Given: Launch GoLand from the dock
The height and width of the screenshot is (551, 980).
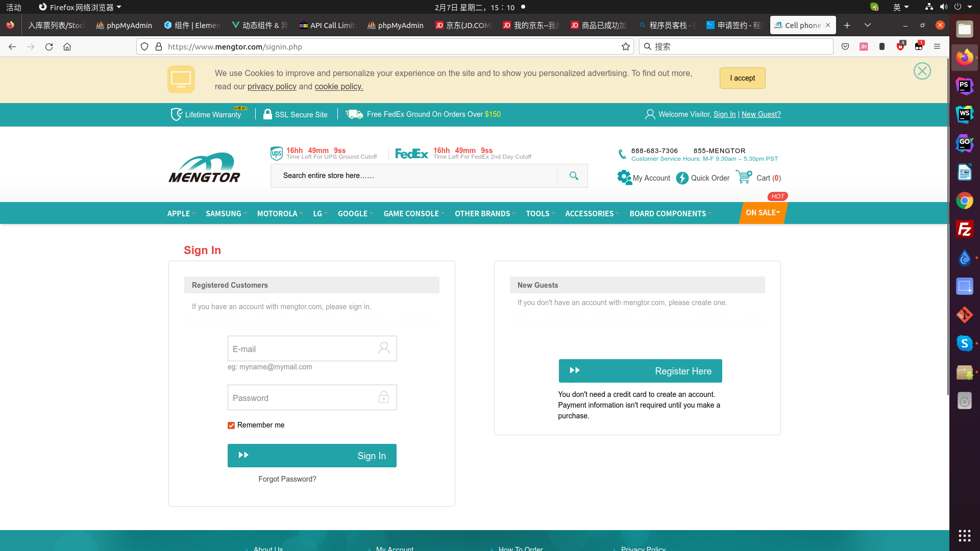Looking at the screenshot, I should [x=964, y=143].
